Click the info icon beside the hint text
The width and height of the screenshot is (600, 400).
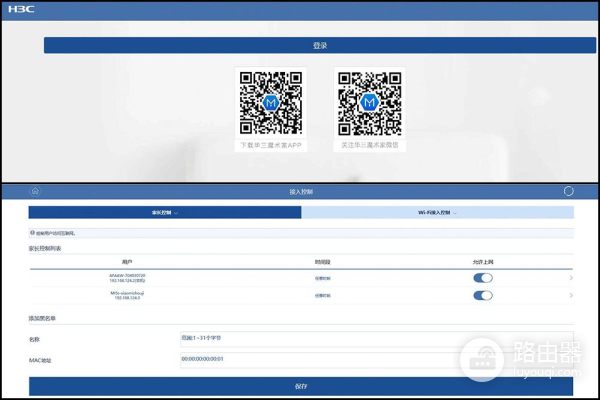click(33, 233)
